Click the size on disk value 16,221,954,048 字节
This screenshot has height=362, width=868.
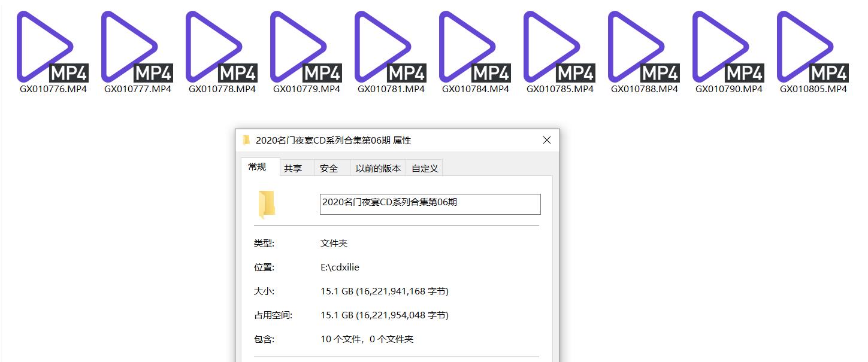pos(403,315)
